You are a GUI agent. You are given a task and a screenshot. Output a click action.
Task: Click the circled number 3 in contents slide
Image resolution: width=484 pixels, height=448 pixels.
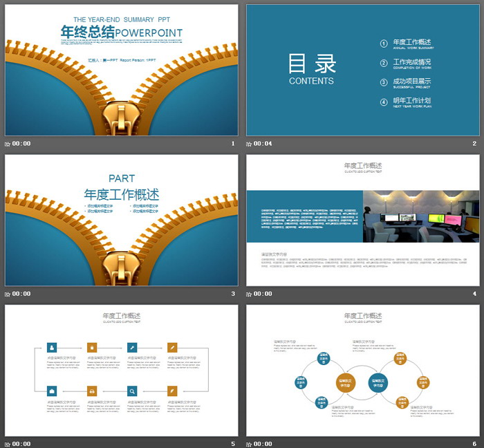[x=384, y=82]
